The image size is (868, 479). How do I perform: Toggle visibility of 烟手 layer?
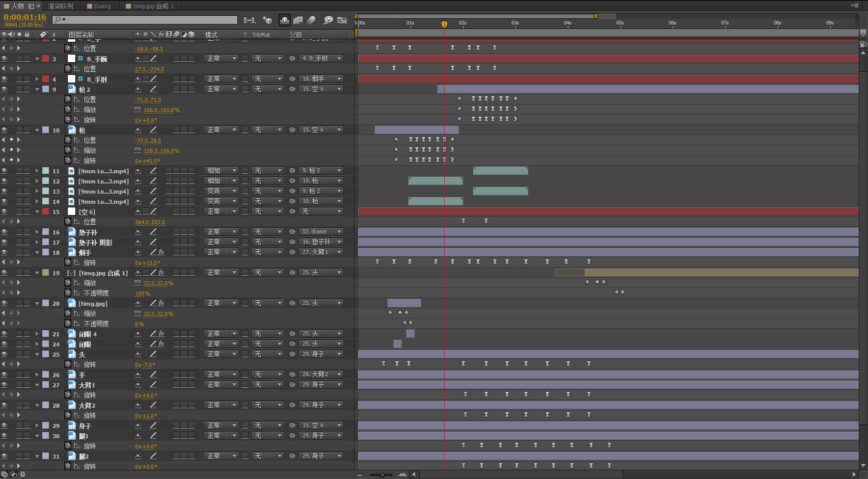(4, 252)
